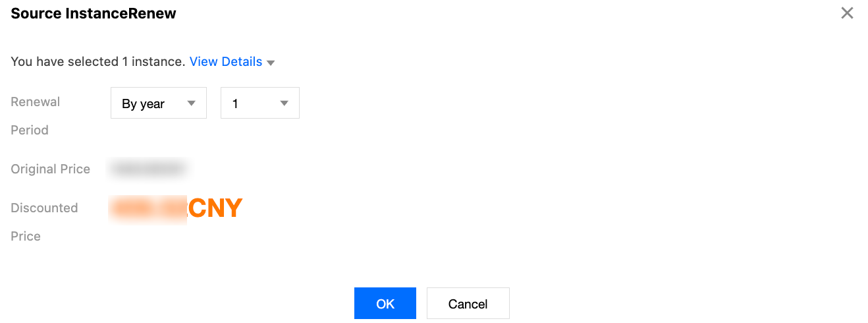This screenshot has height=323, width=868.
Task: Click the arrow icon on By year dropdown
Action: click(x=192, y=103)
